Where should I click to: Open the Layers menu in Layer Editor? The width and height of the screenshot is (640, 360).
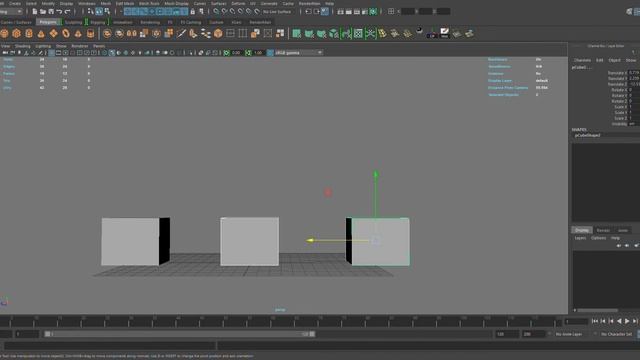pyautogui.click(x=580, y=238)
